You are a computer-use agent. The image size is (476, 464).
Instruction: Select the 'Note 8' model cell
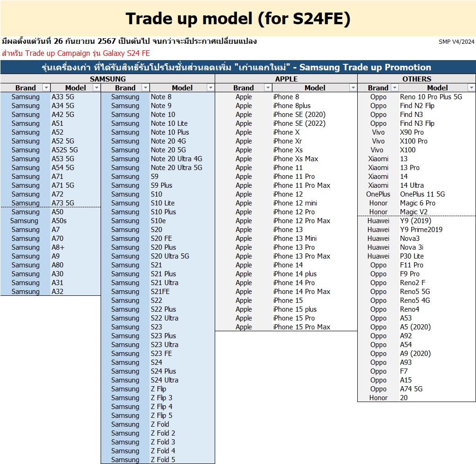tap(182, 97)
